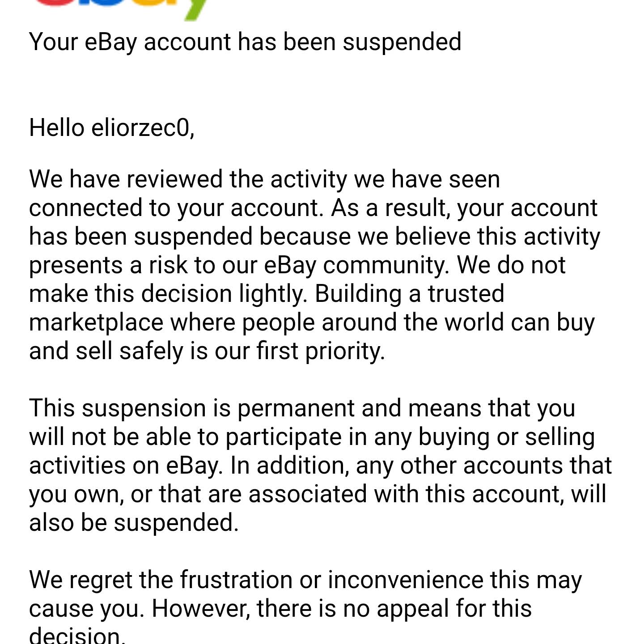The width and height of the screenshot is (644, 644).
Task: Click the line starting "activities on eBay"
Action: pos(320,466)
